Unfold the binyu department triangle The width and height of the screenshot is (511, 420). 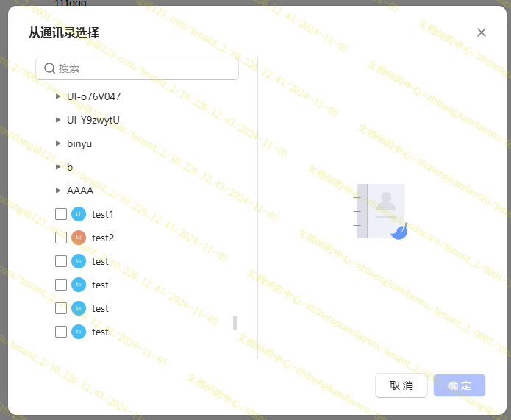tap(59, 143)
